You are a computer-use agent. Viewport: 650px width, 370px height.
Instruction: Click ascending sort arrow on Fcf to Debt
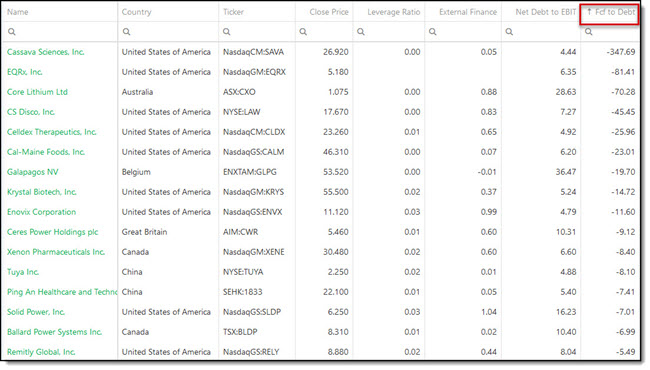[589, 12]
